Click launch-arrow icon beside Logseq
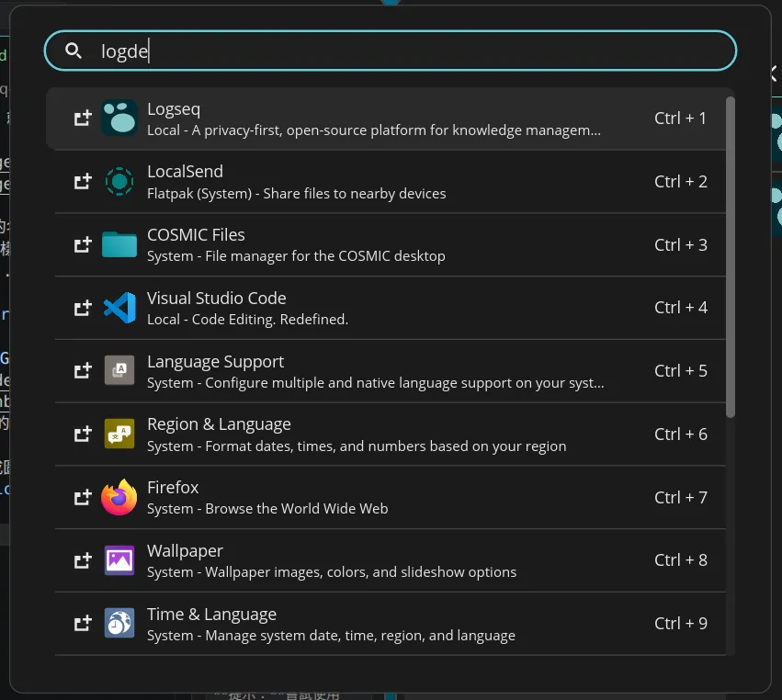 coord(83,119)
